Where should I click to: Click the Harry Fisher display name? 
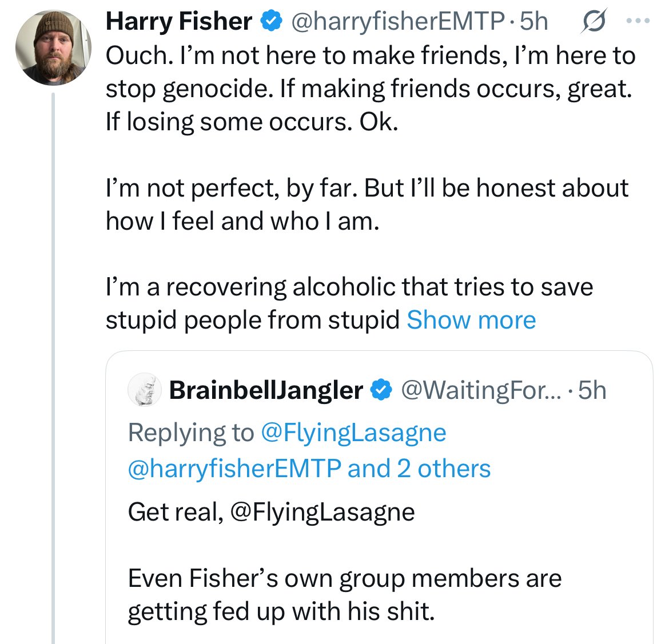pos(179,22)
